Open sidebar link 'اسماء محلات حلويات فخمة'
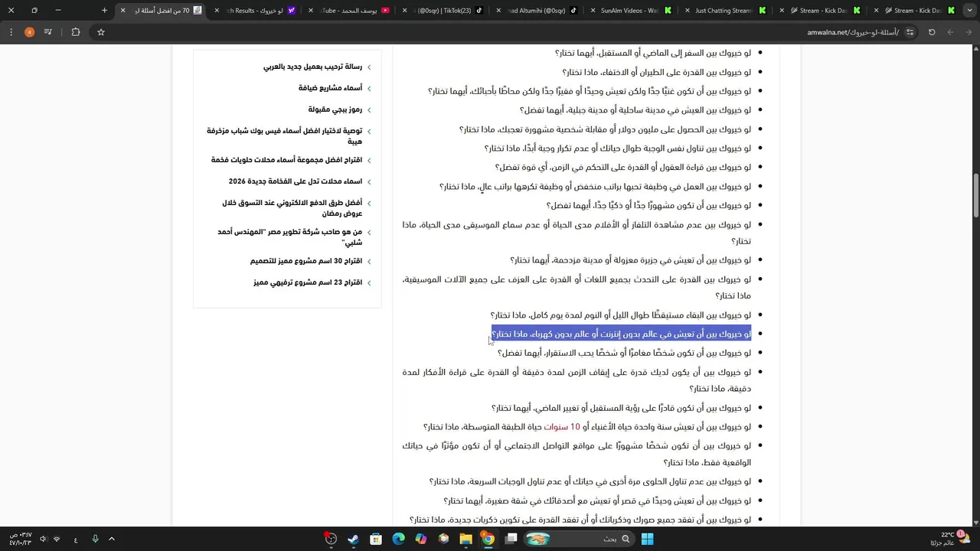980x551 pixels. 287,160
